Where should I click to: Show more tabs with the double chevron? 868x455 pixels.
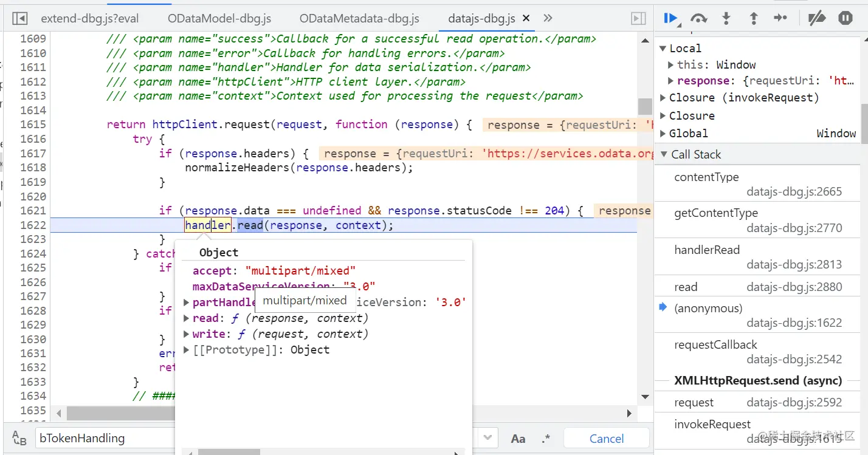click(x=548, y=18)
